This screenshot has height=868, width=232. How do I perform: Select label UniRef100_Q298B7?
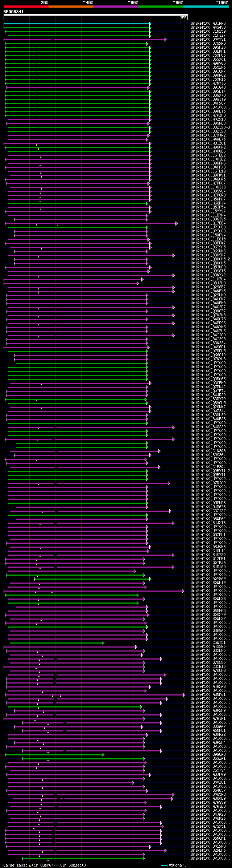[208, 287]
